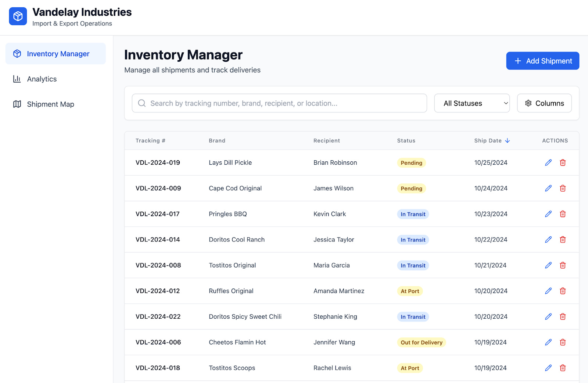Open the Columns settings button

click(x=544, y=103)
